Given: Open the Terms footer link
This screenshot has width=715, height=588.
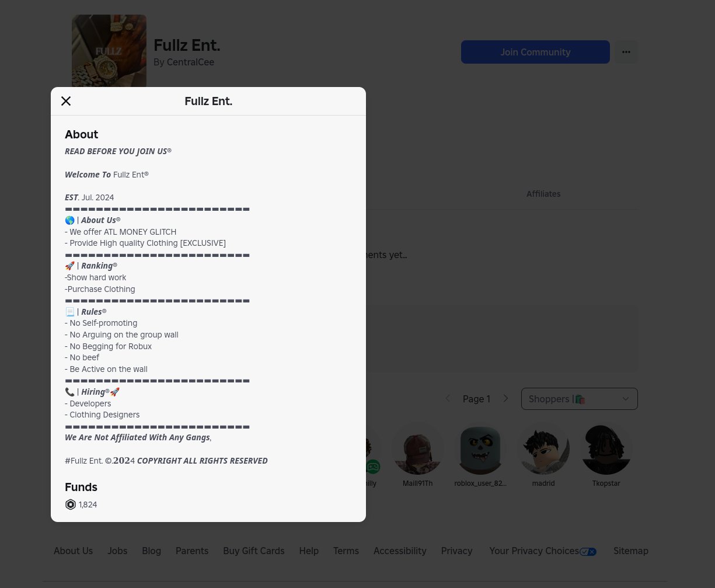Looking at the screenshot, I should 346,551.
